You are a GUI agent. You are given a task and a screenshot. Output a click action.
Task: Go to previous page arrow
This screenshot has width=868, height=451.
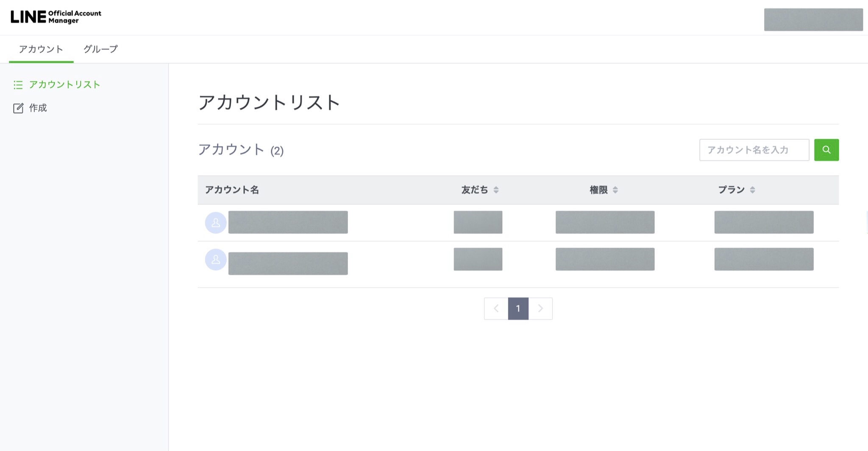(x=496, y=308)
